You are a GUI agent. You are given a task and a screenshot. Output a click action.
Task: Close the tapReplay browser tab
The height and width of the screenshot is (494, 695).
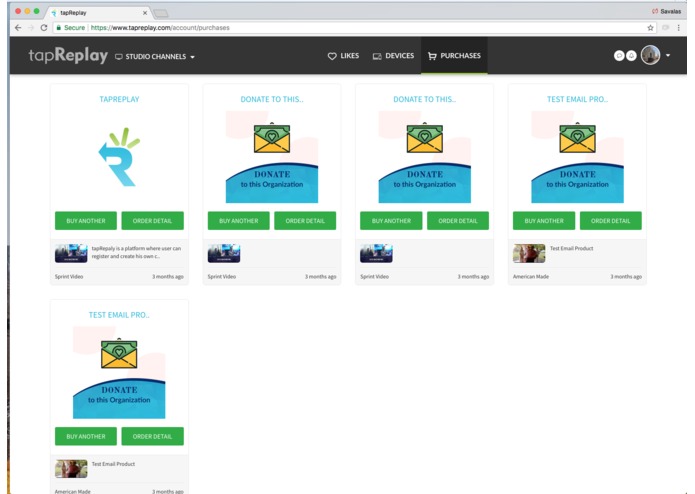[145, 13]
